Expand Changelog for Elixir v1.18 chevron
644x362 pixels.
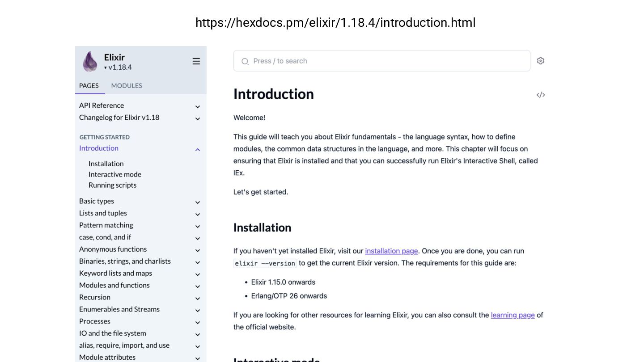[197, 118]
